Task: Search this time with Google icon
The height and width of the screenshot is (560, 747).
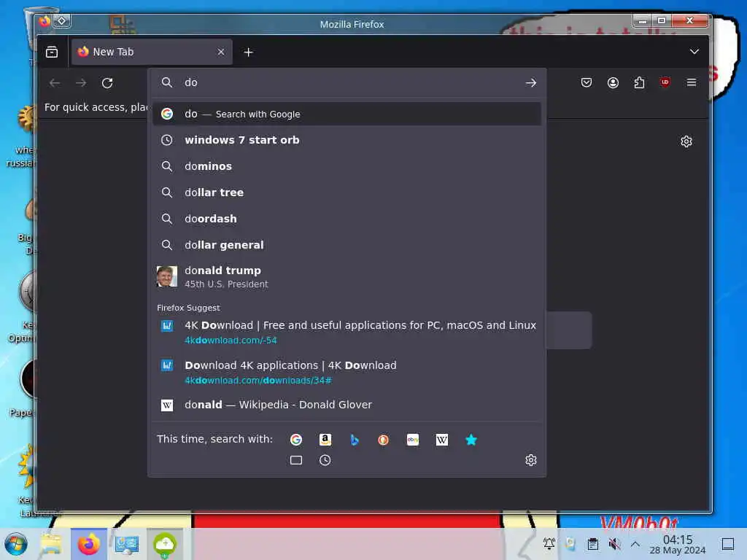Action: (x=296, y=440)
